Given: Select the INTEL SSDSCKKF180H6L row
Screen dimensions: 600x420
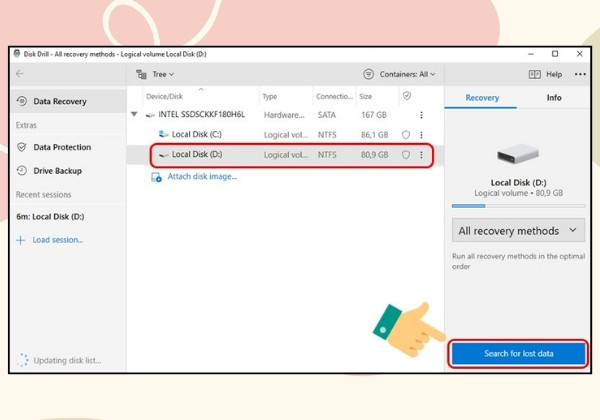Looking at the screenshot, I should point(285,115).
